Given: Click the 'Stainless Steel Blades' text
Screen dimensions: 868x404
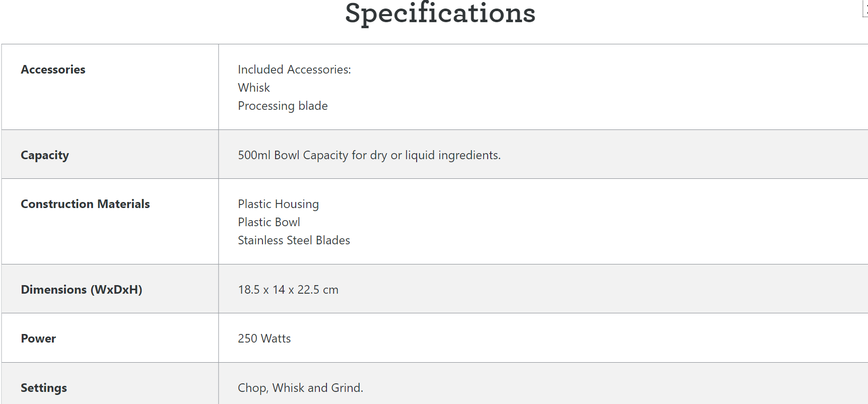Looking at the screenshot, I should tap(294, 240).
